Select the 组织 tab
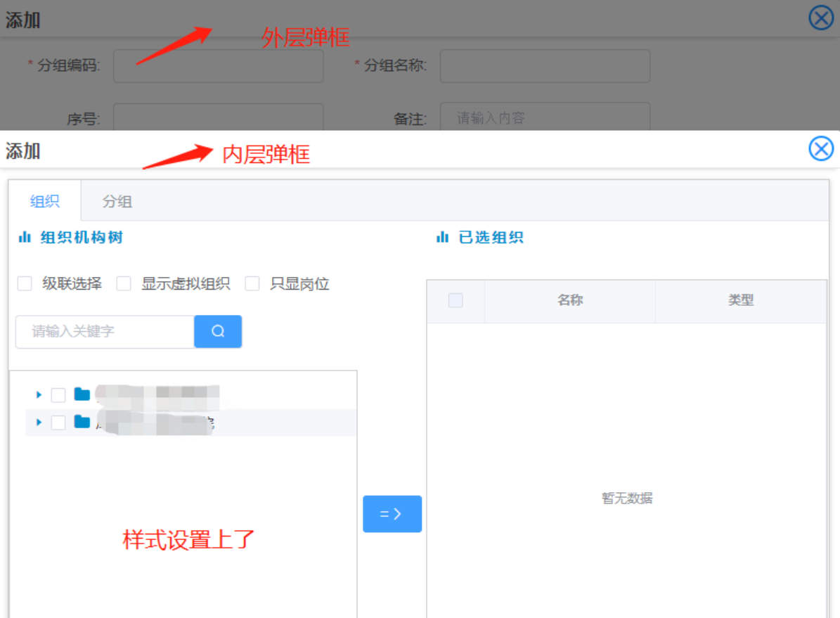 (x=44, y=201)
